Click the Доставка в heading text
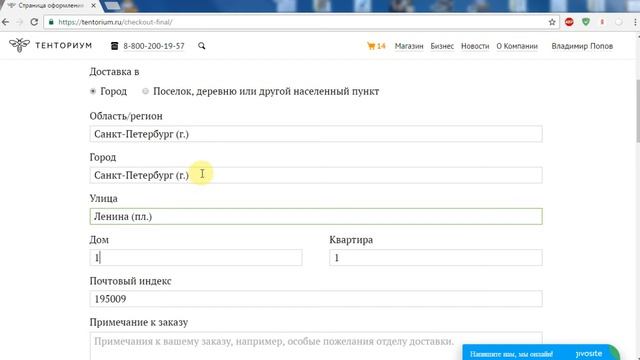Screen dimensions: 640x360 click(114, 71)
